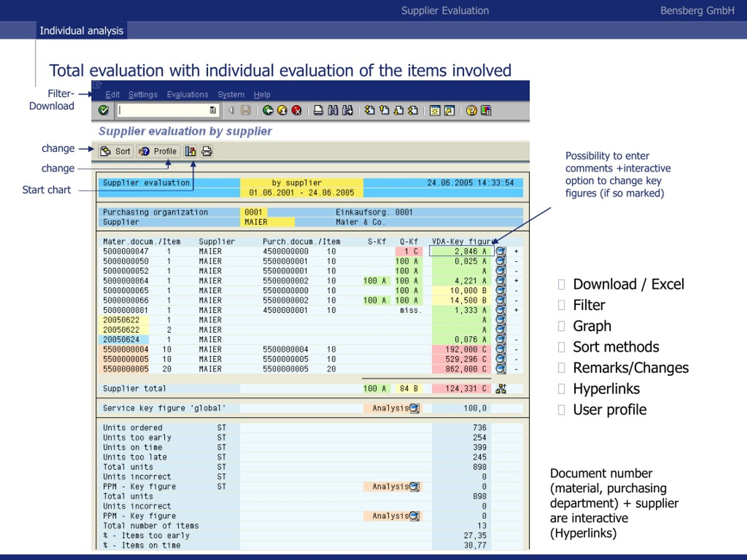Tick the Download / Excel checkbox bullet
747x560 pixels.
(561, 284)
